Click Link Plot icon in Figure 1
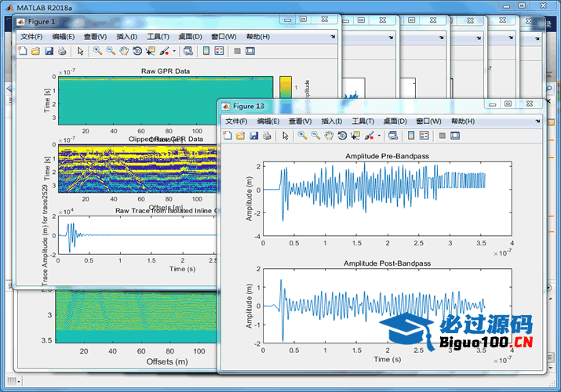Viewport: 561px width, 392px height. click(x=188, y=51)
